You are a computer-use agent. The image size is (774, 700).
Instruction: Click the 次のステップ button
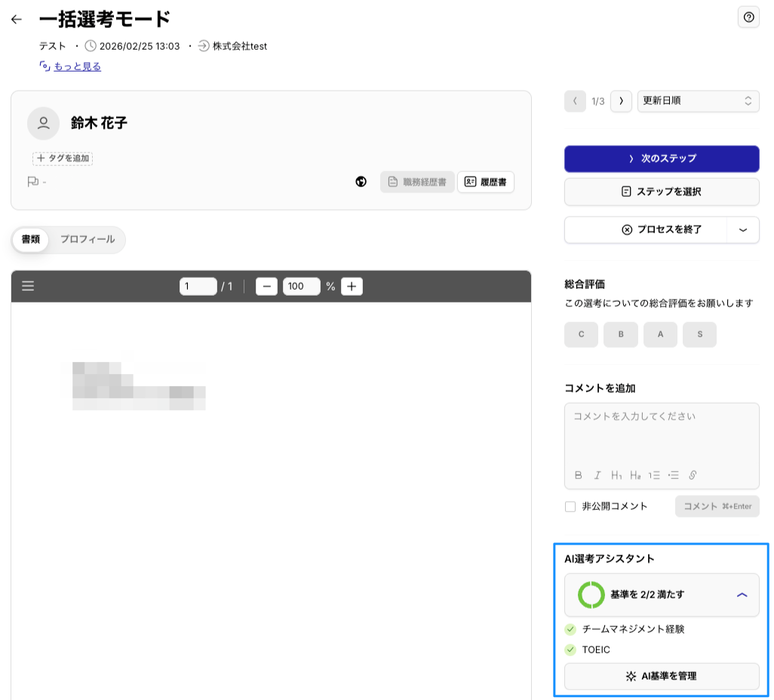click(662, 158)
